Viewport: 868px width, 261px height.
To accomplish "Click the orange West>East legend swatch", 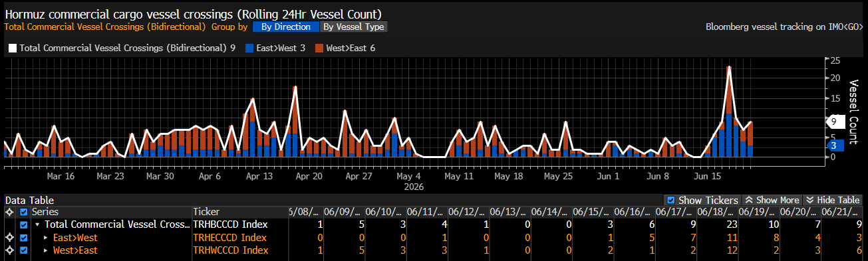I will click(319, 48).
